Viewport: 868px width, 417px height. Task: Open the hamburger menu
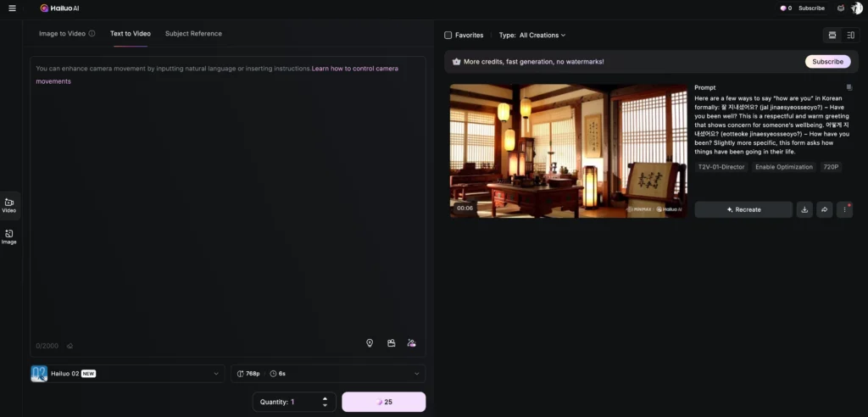pos(12,8)
